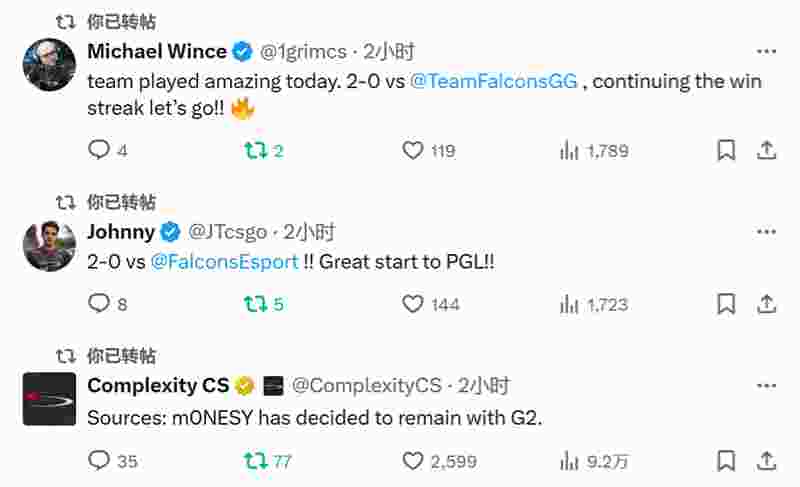
Task: Reply to Johnny's tweet
Action: (x=99, y=304)
